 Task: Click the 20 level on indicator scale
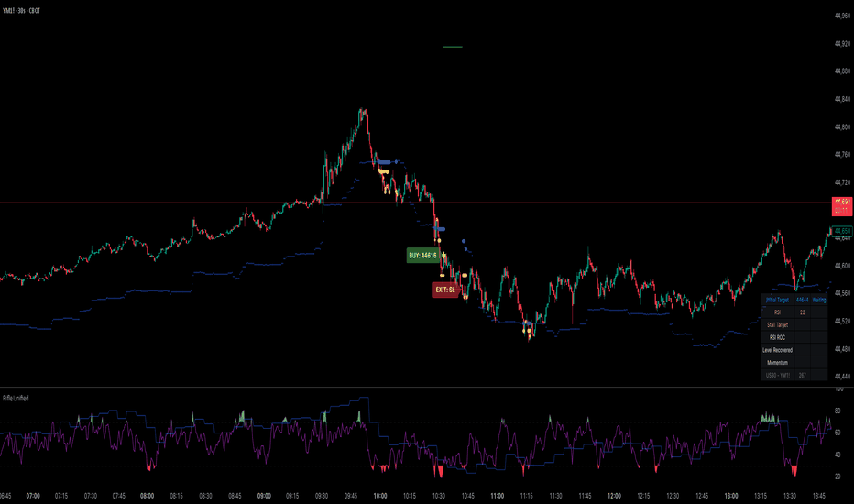838,477
